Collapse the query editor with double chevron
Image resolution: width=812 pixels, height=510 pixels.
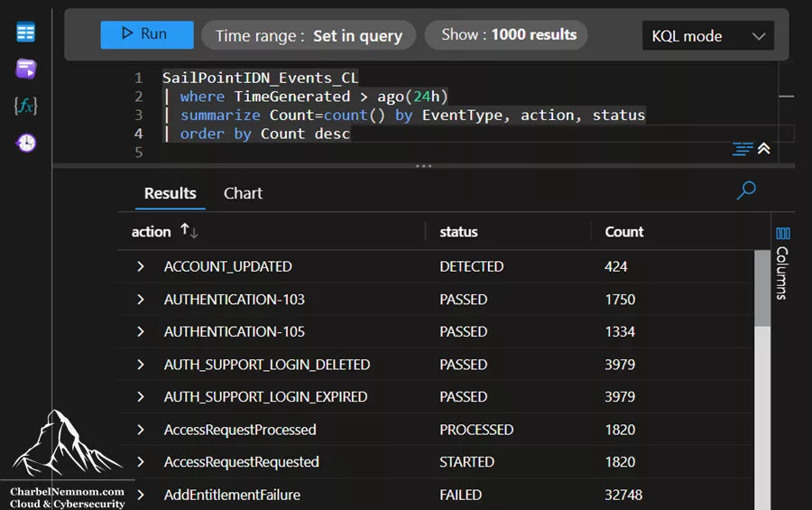tap(764, 149)
